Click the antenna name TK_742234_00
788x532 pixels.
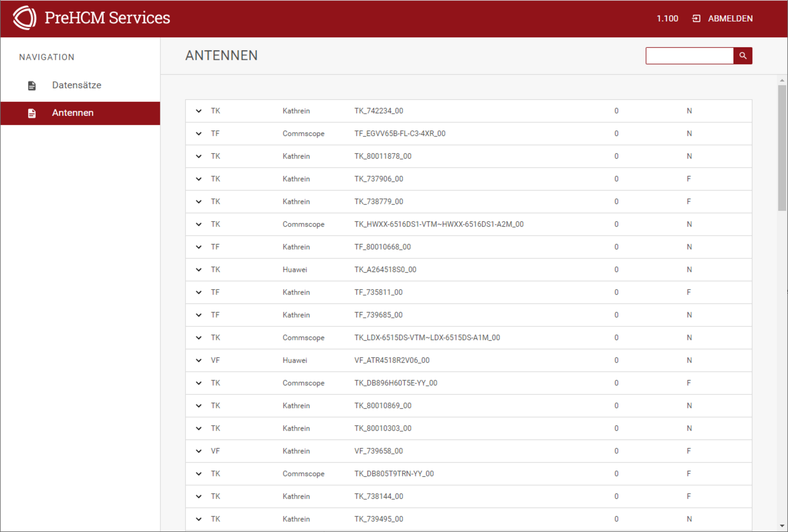tap(379, 111)
